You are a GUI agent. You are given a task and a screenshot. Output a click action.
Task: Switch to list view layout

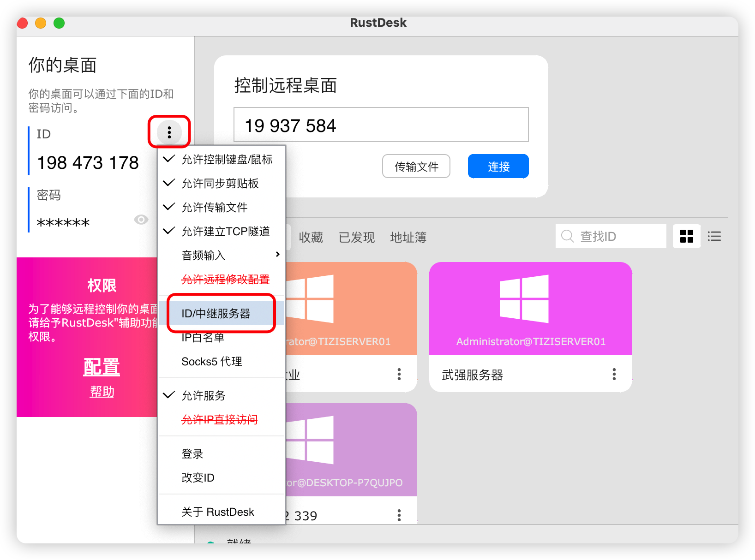pos(714,236)
